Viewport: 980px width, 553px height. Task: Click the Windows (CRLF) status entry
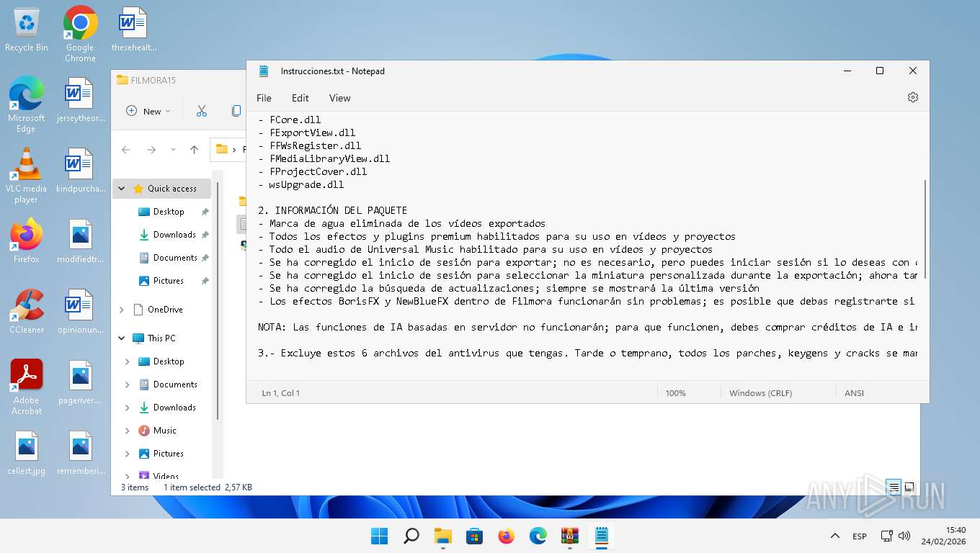tap(760, 393)
